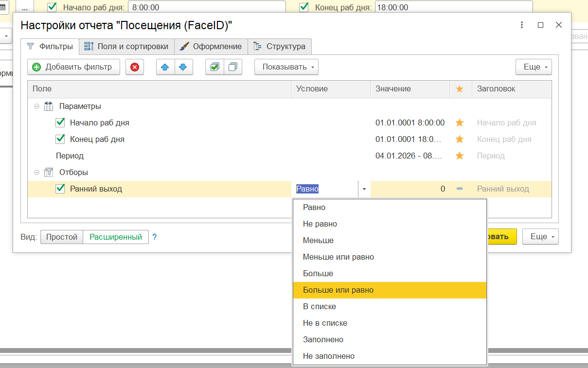Click the uncheck all filters icon

point(233,67)
